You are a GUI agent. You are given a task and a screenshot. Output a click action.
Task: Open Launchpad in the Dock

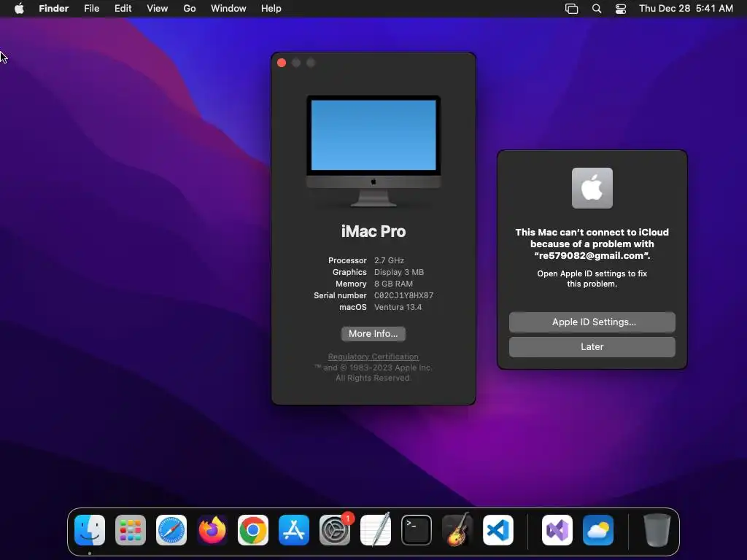tap(131, 530)
